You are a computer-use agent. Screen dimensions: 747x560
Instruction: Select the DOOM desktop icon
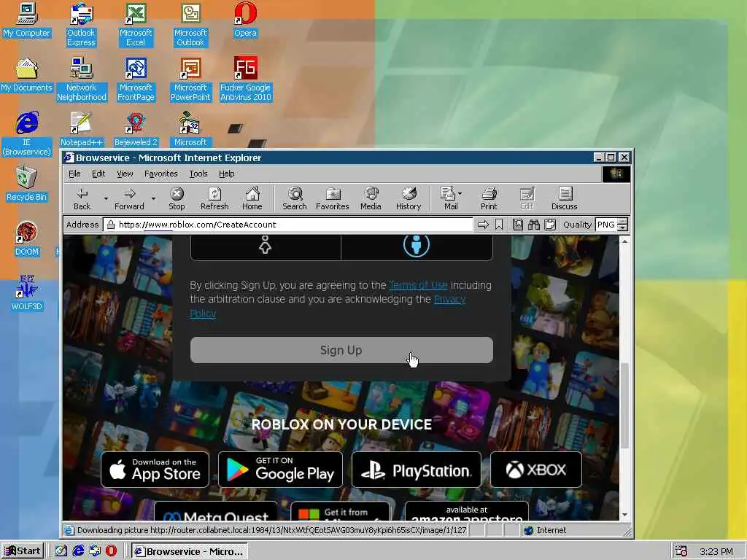(26, 239)
